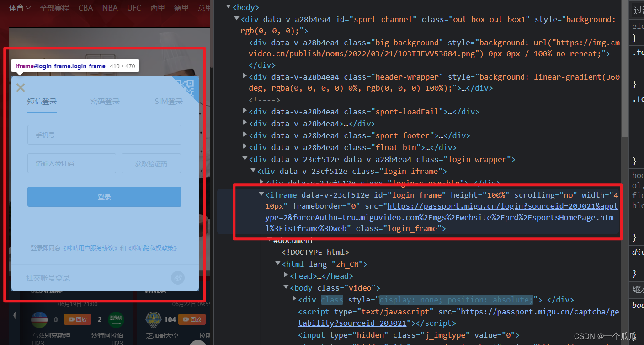Collapse the body element node
The width and height of the screenshot is (644, 345).
pyautogui.click(x=228, y=7)
